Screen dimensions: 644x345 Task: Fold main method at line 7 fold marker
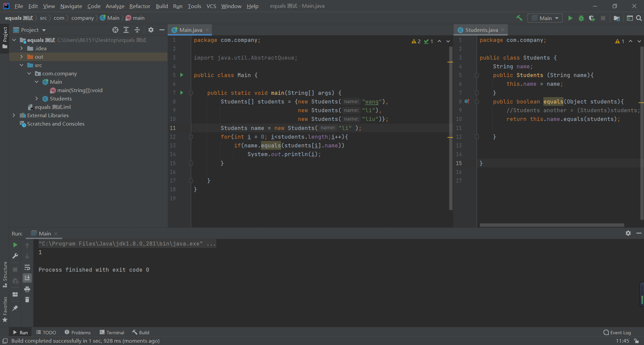tap(191, 93)
